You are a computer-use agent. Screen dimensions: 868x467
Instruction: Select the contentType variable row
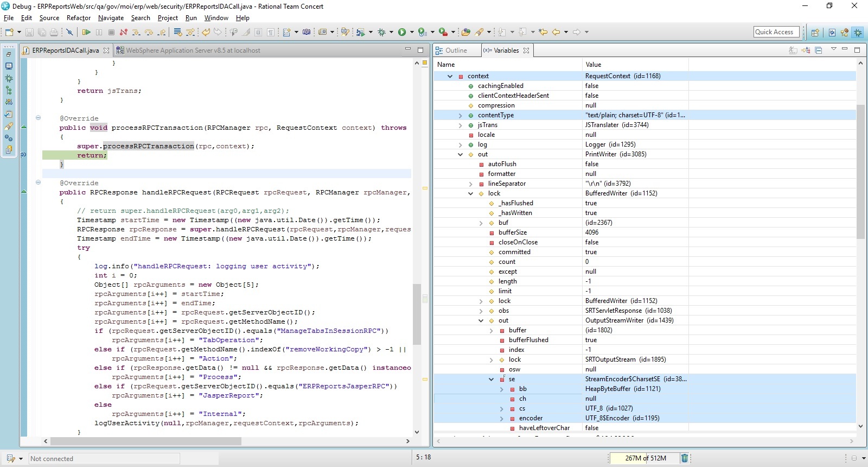click(x=495, y=115)
